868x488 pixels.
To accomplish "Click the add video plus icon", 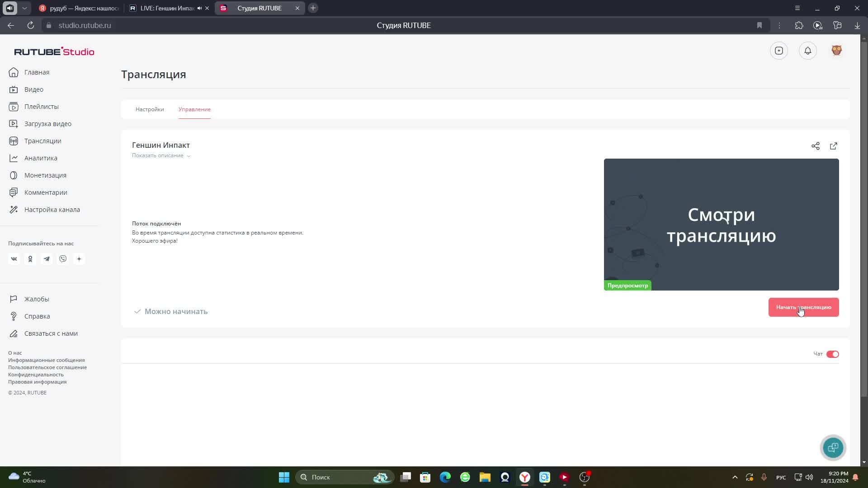I will point(778,51).
